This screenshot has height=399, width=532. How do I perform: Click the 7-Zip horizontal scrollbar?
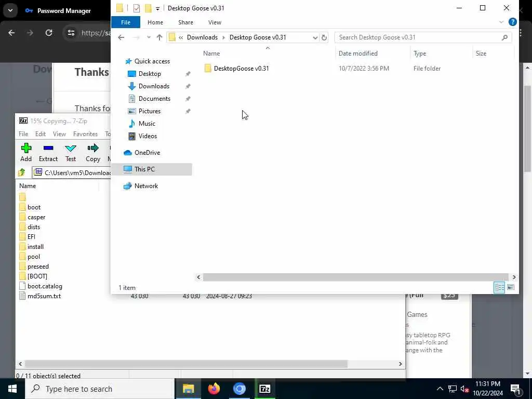coord(186,364)
